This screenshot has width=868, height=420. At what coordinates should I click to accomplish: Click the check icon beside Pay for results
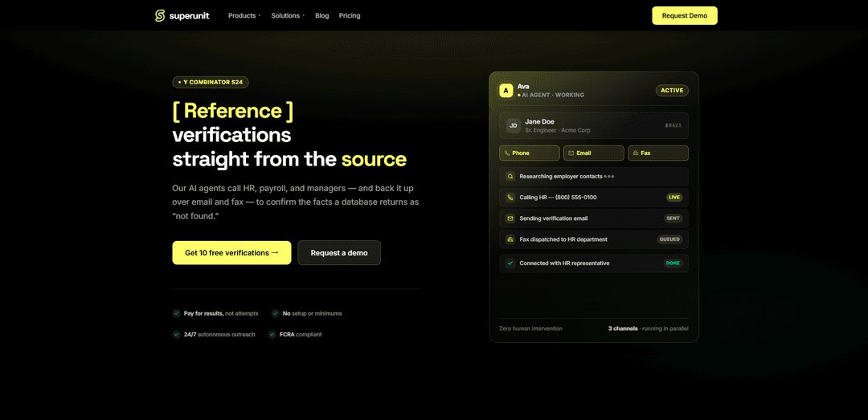tap(177, 313)
